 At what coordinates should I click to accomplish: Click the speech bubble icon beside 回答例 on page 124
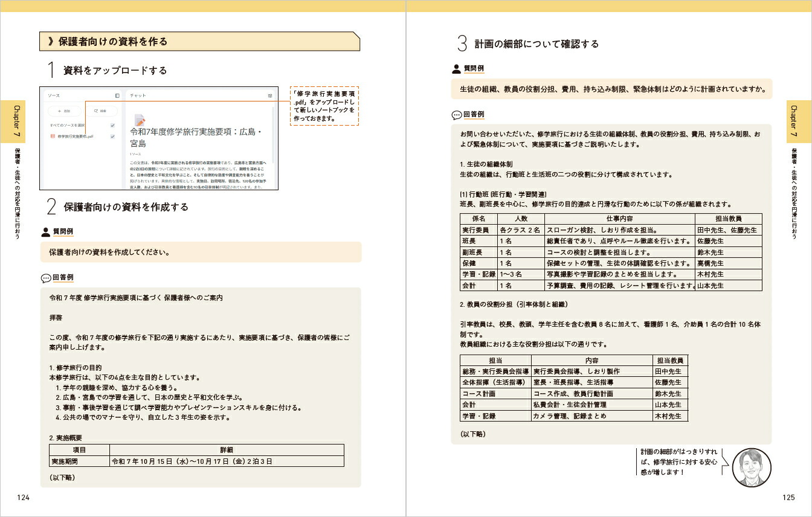[x=45, y=278]
